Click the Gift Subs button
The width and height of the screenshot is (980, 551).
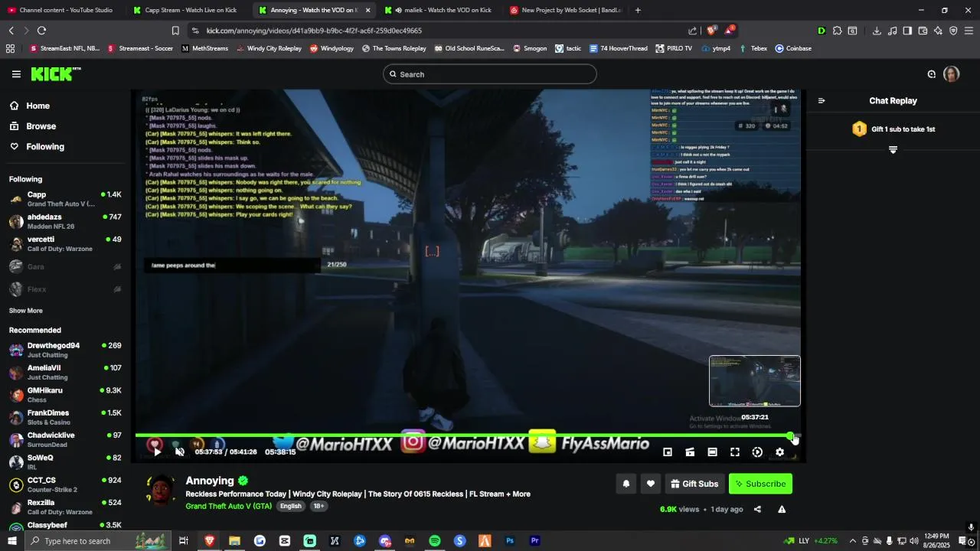click(695, 484)
